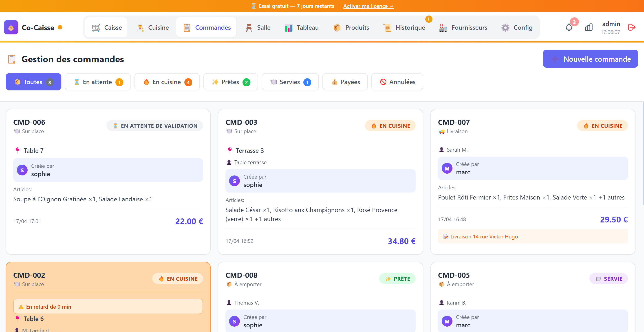Click the Commandes tab in navigation
This screenshot has height=332, width=644.
point(206,27)
